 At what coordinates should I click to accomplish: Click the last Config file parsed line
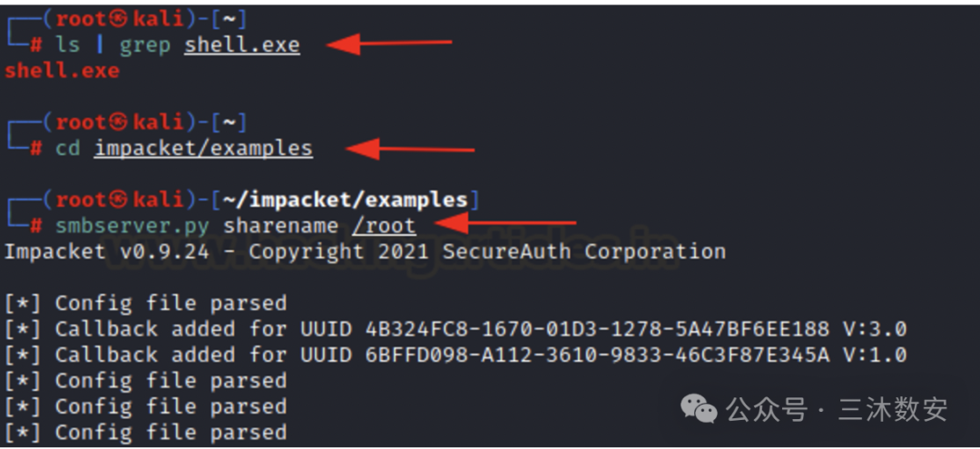click(x=145, y=432)
